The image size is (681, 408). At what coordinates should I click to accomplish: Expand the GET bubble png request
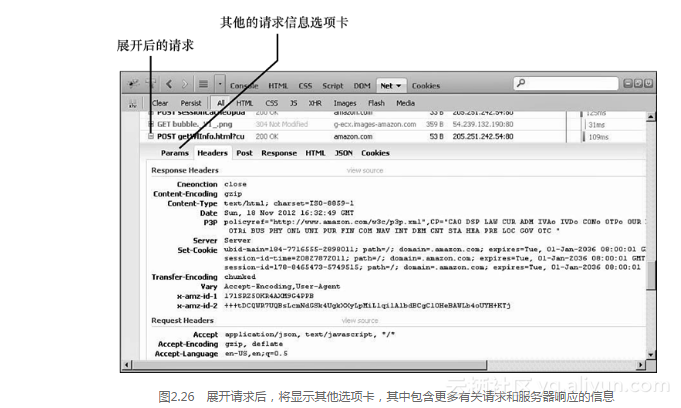point(151,124)
